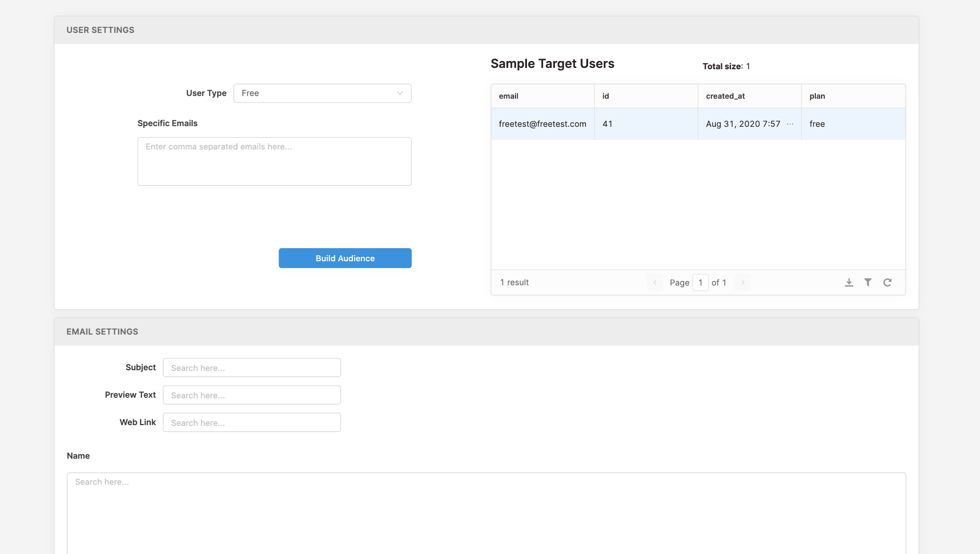The height and width of the screenshot is (554, 980).
Task: Click the refresh icon in results table
Action: 888,282
